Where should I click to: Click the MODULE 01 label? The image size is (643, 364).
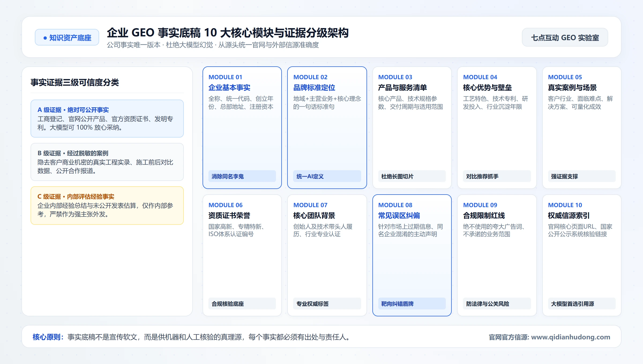click(225, 77)
